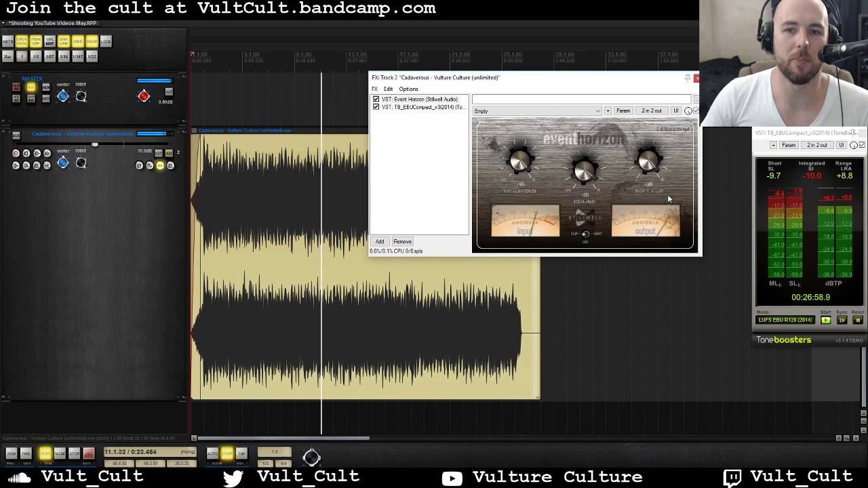Arm the Cadaverous track record button
868x488 pixels.
16,153
